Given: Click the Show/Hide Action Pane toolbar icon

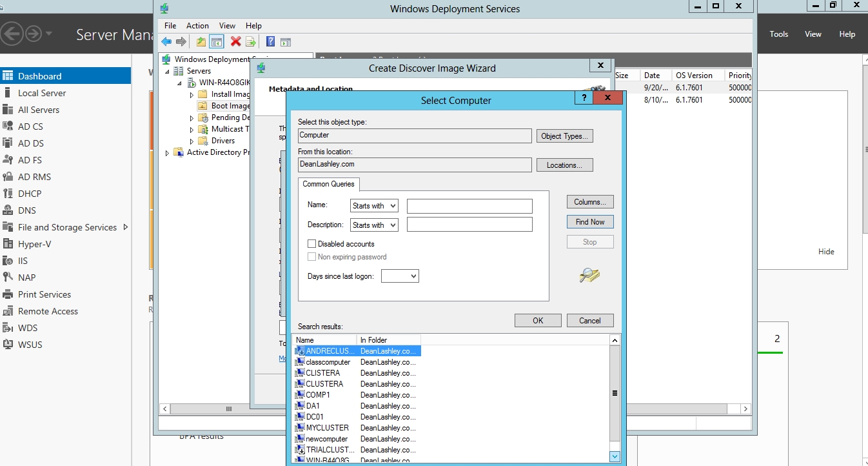Looking at the screenshot, I should point(286,42).
